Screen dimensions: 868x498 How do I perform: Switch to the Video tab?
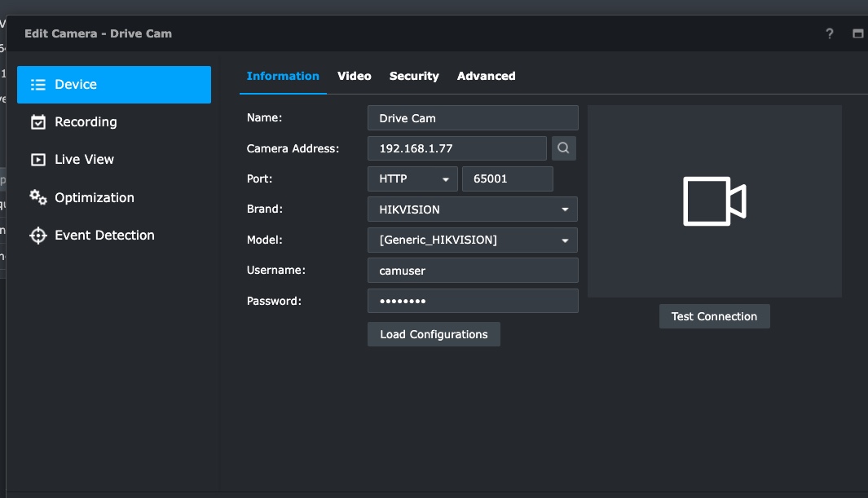[x=355, y=76]
